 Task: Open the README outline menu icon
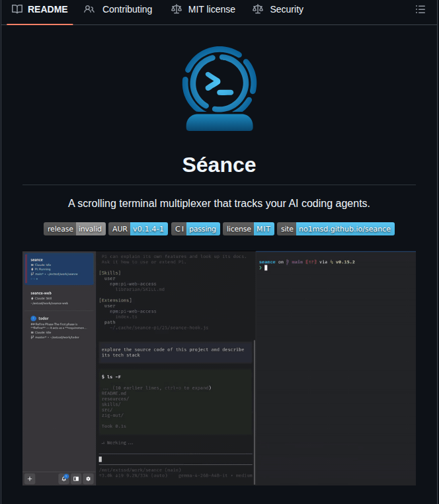click(x=420, y=10)
